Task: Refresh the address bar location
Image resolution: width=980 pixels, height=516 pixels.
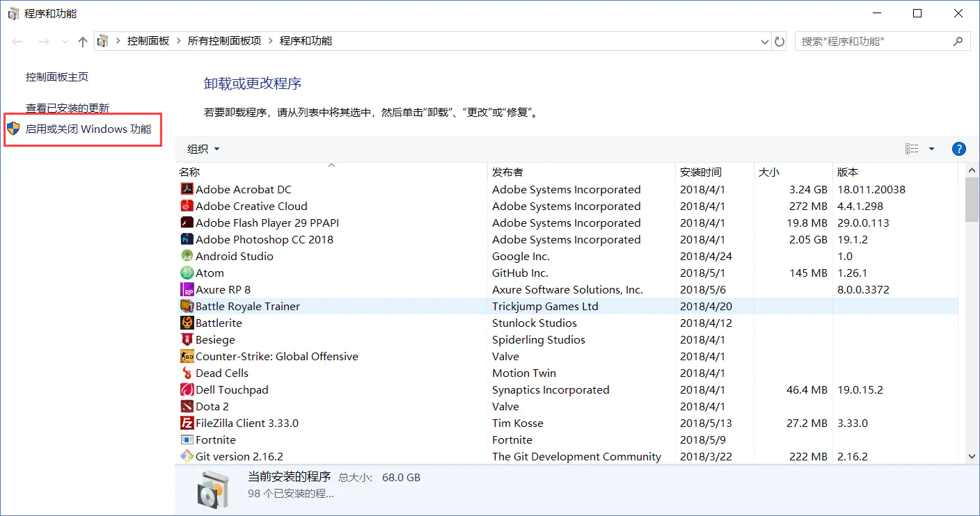Action: click(x=780, y=42)
